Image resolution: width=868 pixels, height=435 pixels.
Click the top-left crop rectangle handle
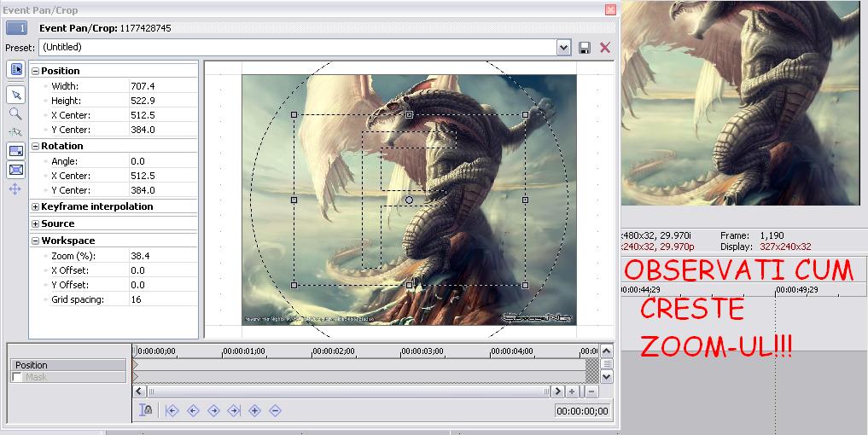[294, 114]
